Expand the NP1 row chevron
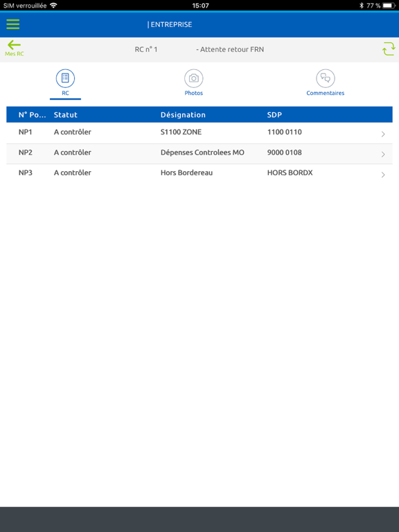 point(383,134)
